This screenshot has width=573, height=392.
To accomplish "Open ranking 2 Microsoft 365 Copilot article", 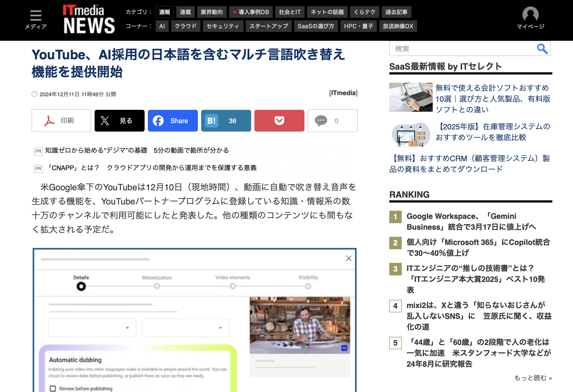I will (x=478, y=248).
